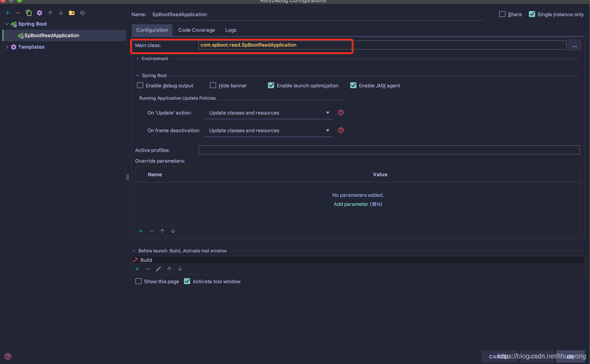The image size is (590, 364).
Task: Open help for 'On frame deactivation'
Action: 341,130
